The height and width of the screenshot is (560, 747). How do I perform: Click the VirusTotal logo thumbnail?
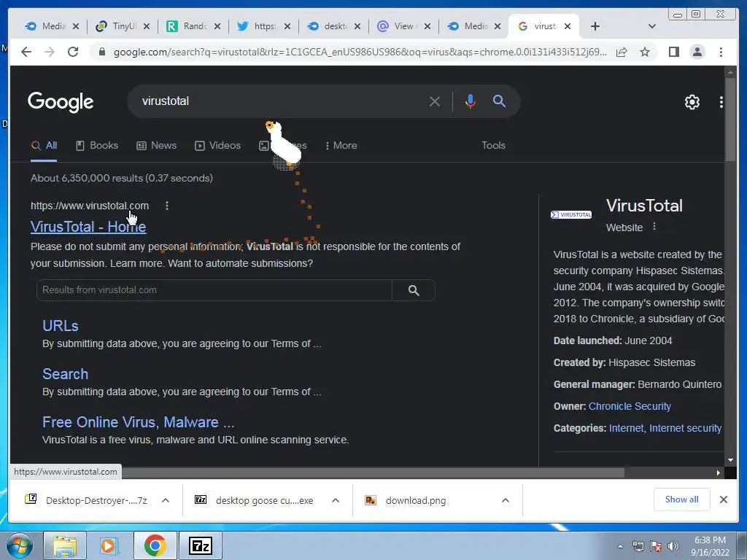coord(570,215)
